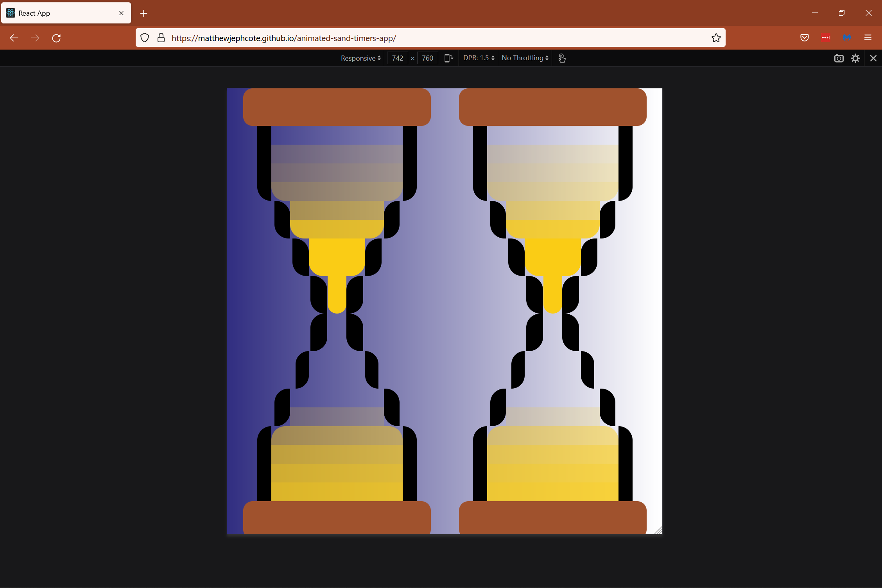Click the shield tracking protection icon
This screenshot has width=882, height=588.
(145, 38)
